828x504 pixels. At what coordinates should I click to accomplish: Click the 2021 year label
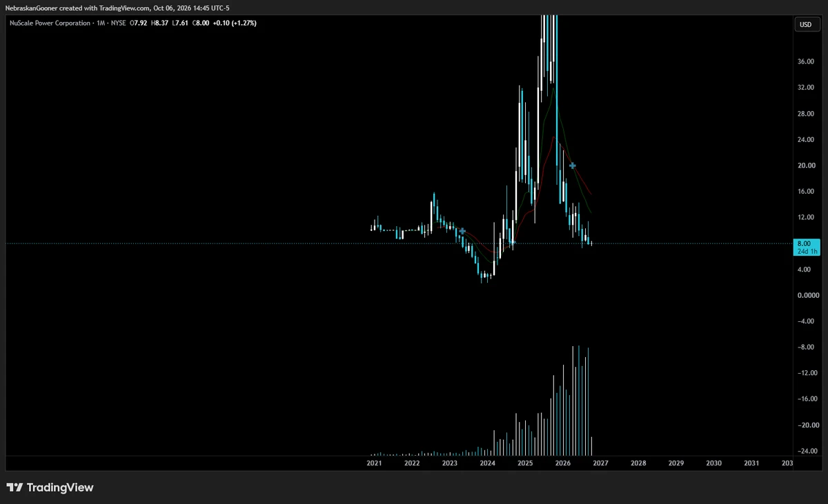click(374, 463)
